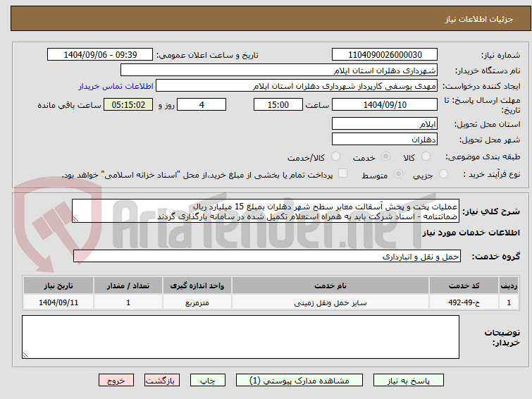Click the اطلاعات خدمات مورد نیاز heading

click(x=471, y=233)
